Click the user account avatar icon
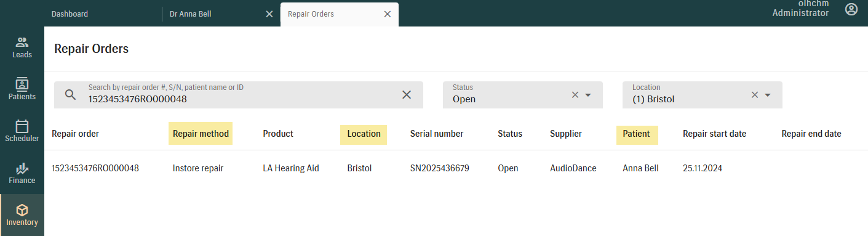The image size is (868, 236). coord(851,9)
